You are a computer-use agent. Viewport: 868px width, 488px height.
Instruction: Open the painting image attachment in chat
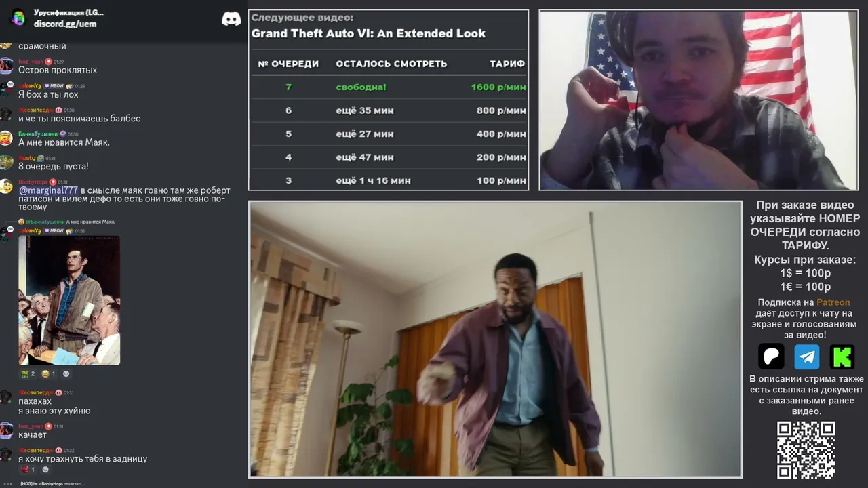tap(69, 300)
